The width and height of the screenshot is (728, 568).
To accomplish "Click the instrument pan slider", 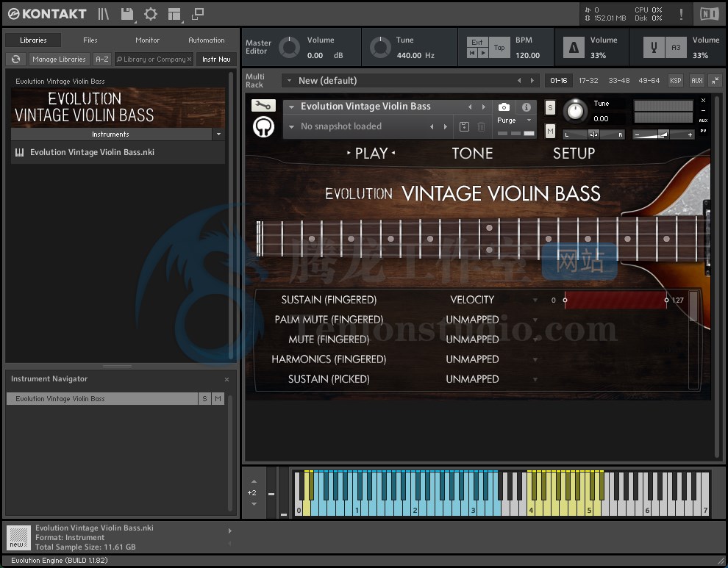I will click(x=593, y=134).
